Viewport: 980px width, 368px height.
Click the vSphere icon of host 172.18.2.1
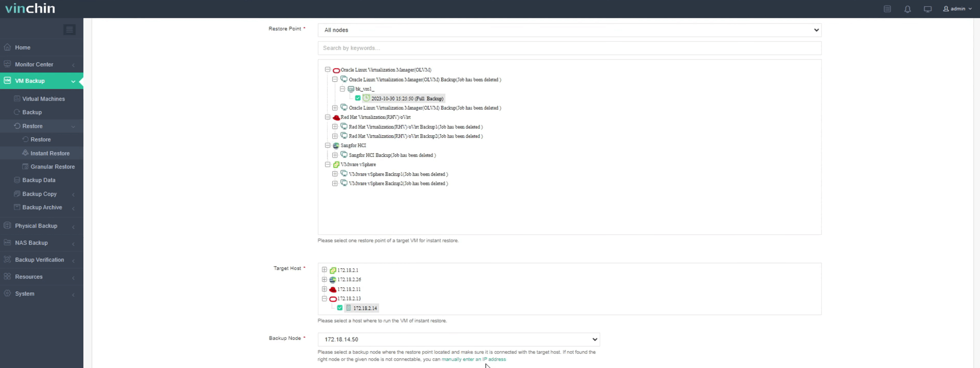[x=333, y=270]
